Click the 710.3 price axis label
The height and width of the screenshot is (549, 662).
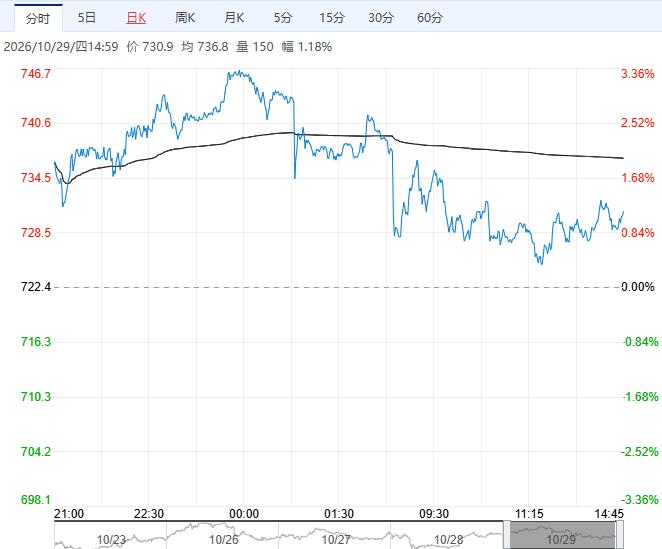(x=36, y=397)
